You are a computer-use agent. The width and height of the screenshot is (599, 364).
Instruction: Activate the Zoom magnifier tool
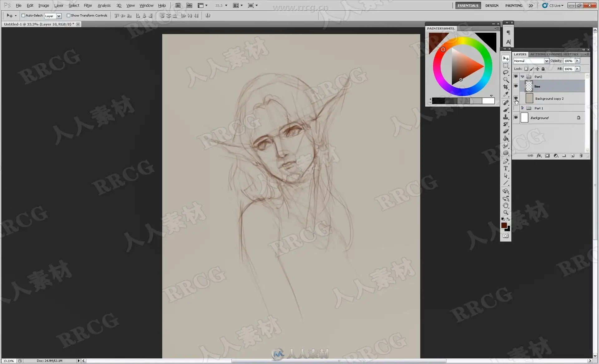click(506, 213)
